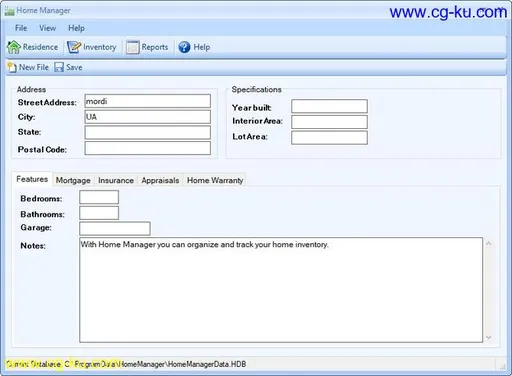Click the Address group heading
Screen dimensions: 512x376
(x=31, y=89)
